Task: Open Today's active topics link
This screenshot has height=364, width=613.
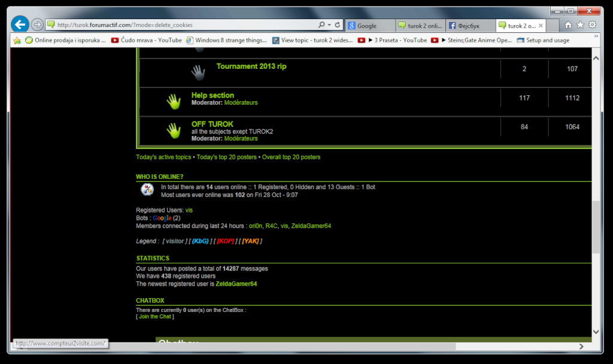Action: [x=163, y=157]
